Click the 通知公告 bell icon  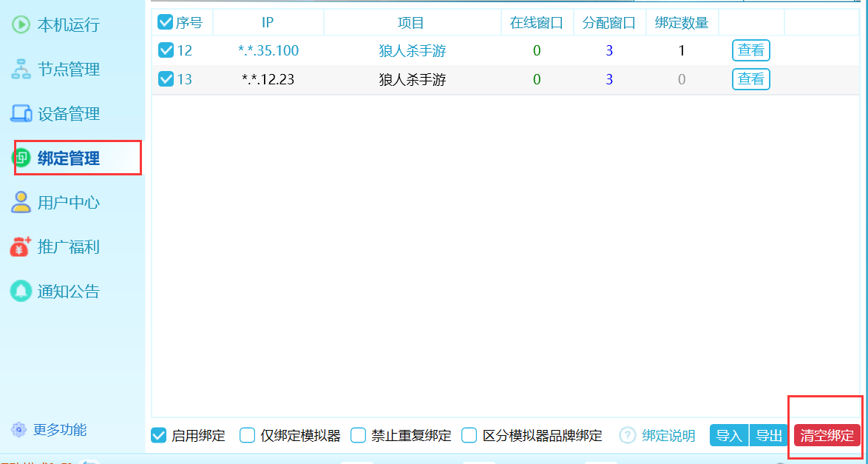pyautogui.click(x=21, y=291)
